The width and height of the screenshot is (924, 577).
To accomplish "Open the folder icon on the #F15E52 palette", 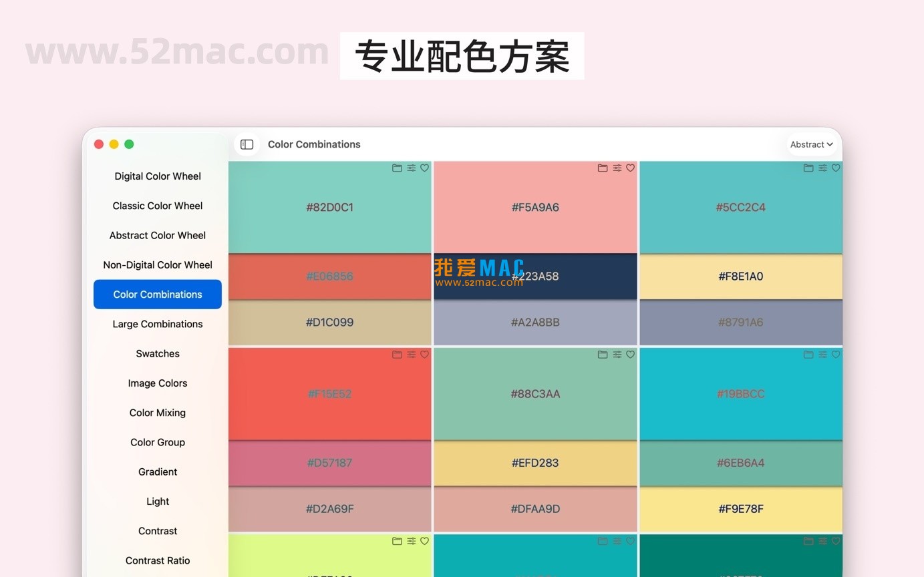I will coord(396,355).
